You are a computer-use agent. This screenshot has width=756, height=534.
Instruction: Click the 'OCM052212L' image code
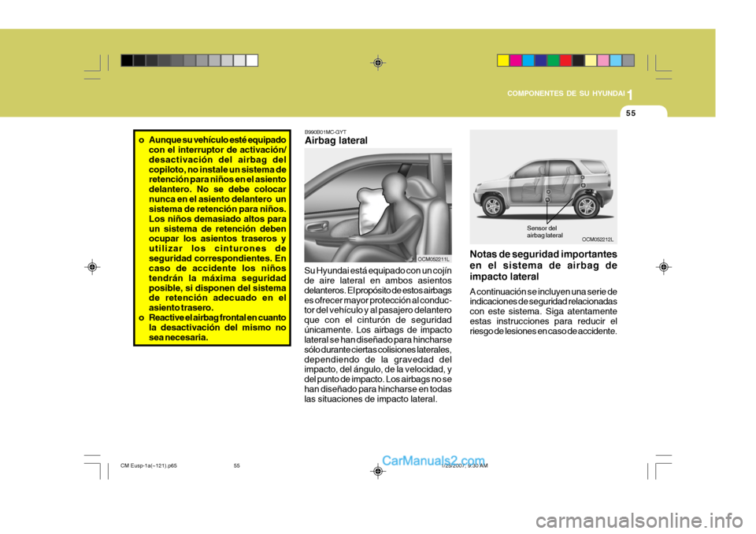(x=598, y=239)
